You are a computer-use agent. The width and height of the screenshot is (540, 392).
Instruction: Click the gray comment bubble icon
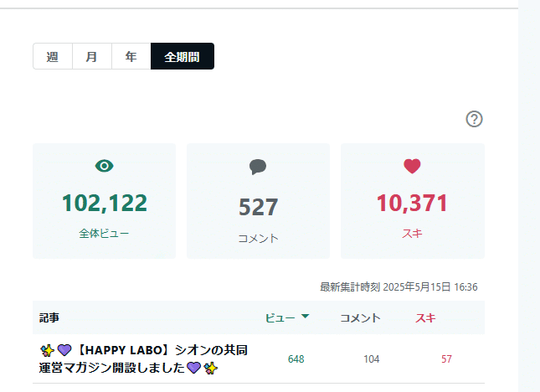click(258, 167)
